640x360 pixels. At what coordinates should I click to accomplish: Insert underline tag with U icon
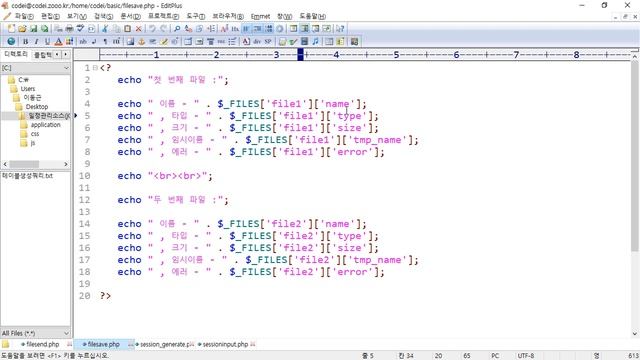[x=47, y=41]
